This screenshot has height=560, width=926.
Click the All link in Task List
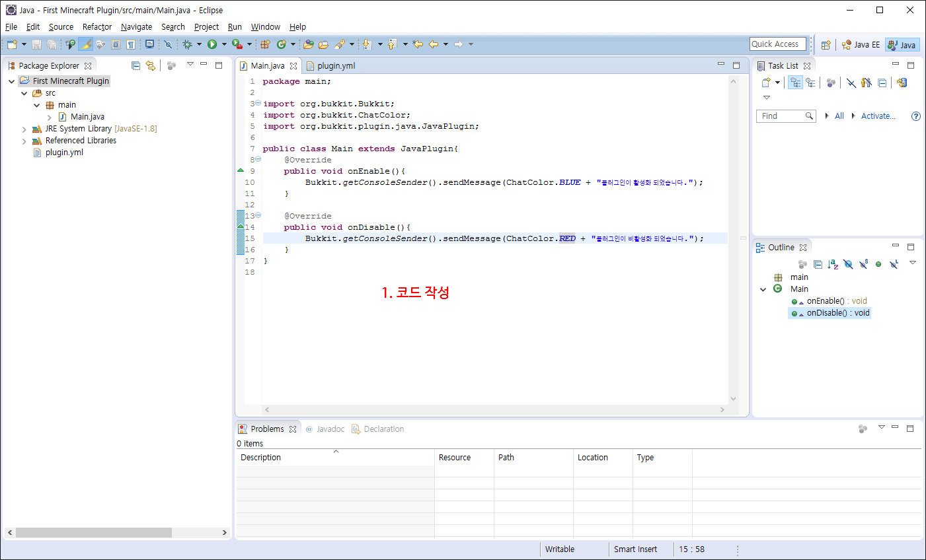click(x=839, y=116)
